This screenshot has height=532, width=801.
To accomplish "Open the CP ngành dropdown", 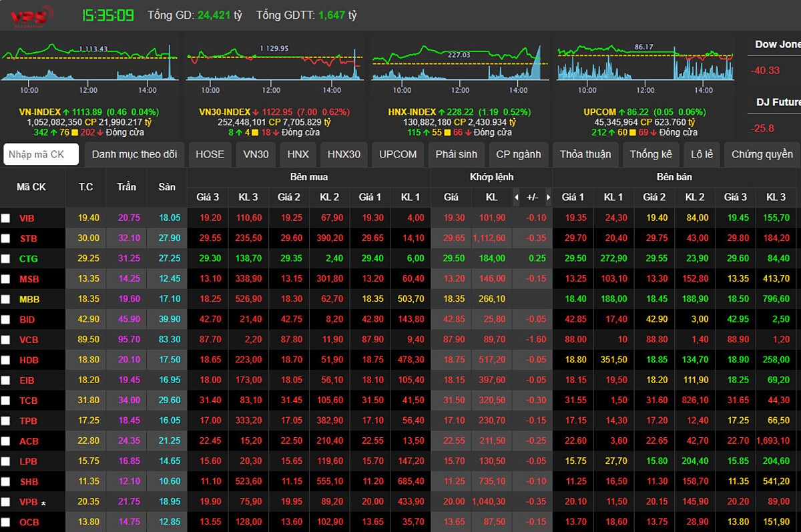I will (x=518, y=154).
